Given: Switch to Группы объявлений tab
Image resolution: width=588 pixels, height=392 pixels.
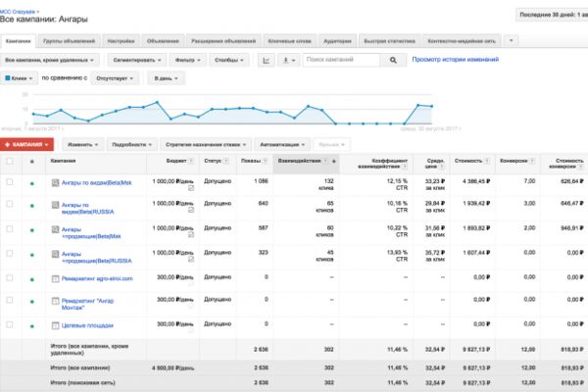Looking at the screenshot, I should pos(69,41).
